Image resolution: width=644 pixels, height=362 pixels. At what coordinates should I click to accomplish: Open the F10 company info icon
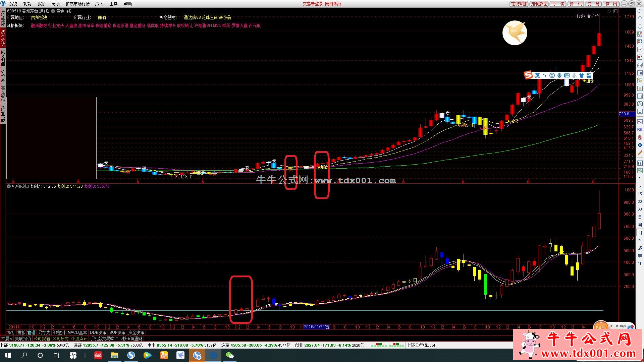(640, 73)
